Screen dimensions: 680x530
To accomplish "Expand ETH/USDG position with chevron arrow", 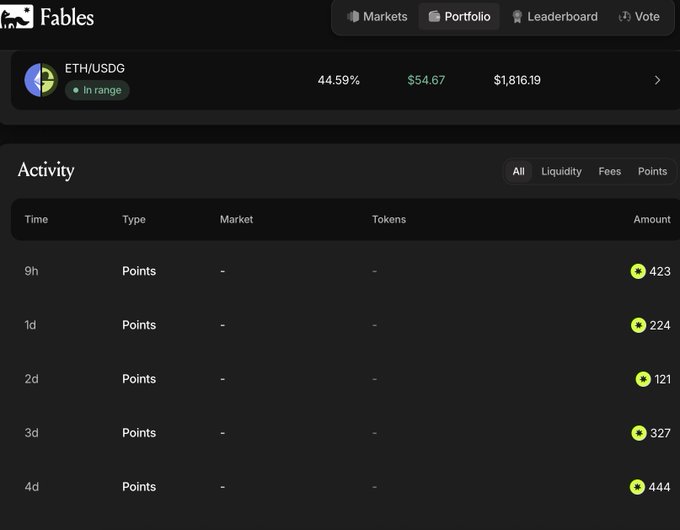I will point(657,80).
